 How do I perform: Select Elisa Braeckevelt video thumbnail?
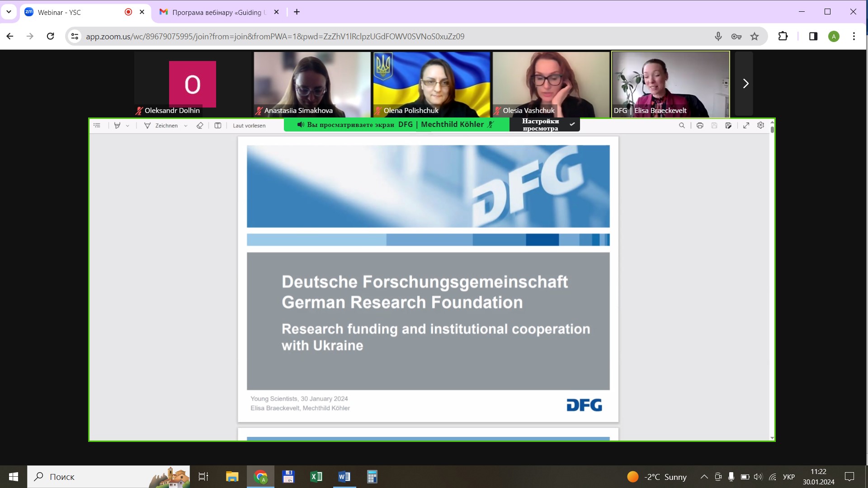[x=670, y=84]
